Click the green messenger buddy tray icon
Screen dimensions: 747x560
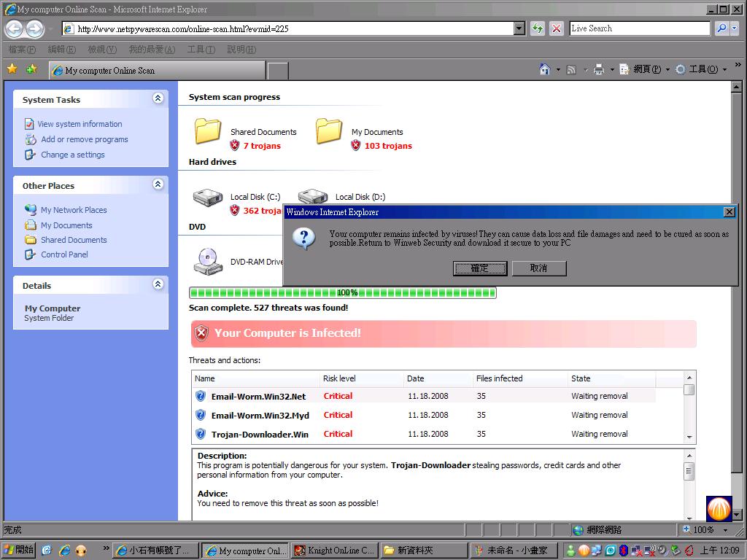[x=570, y=551]
